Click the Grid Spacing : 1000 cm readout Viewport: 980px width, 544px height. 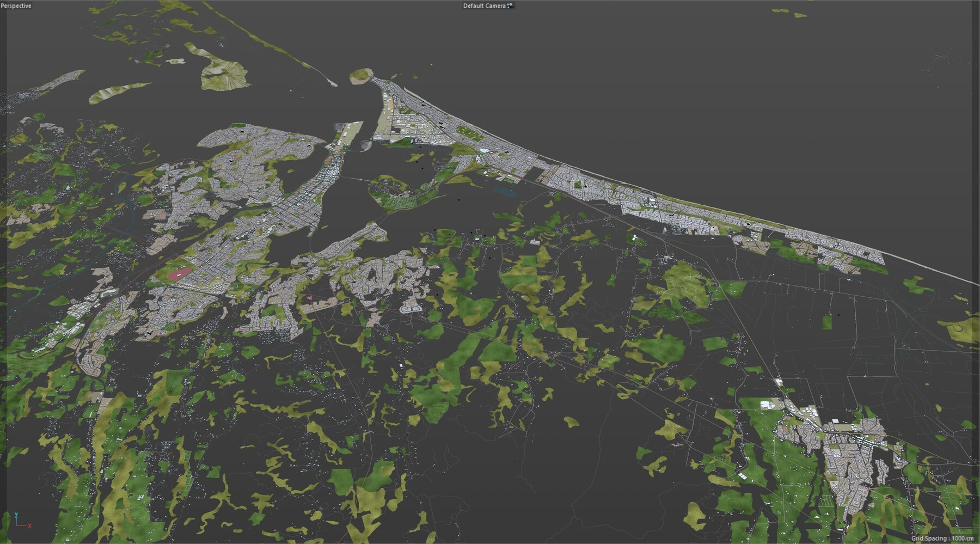942,538
